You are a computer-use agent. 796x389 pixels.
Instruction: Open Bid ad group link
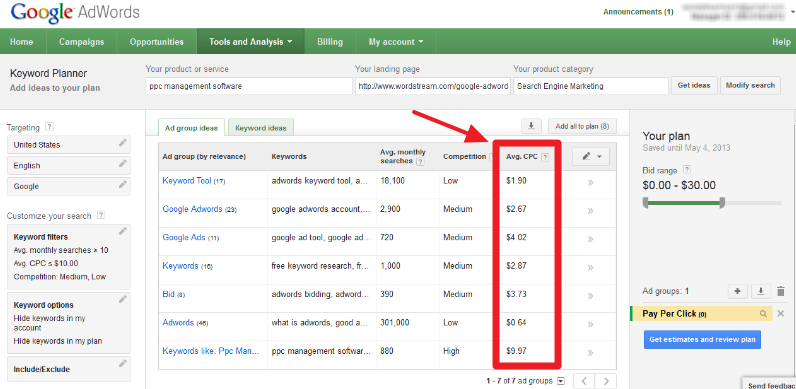click(x=168, y=294)
